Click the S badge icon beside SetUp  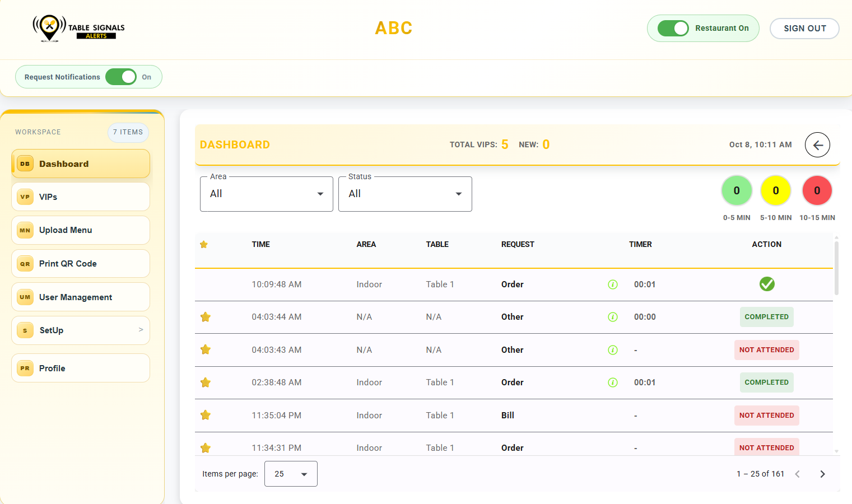(x=25, y=330)
